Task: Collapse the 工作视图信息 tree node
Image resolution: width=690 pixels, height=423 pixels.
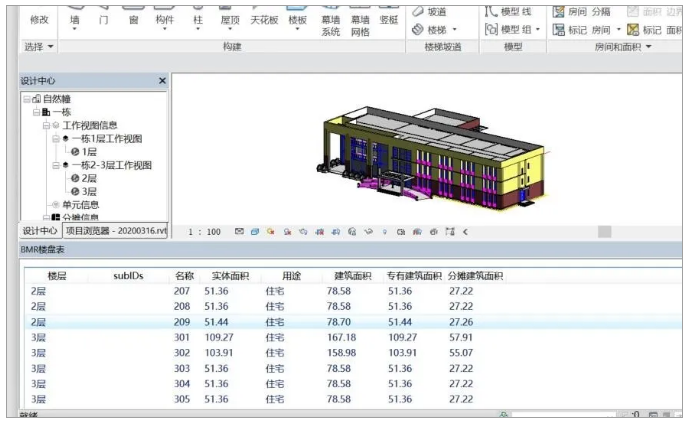Action: click(x=46, y=125)
